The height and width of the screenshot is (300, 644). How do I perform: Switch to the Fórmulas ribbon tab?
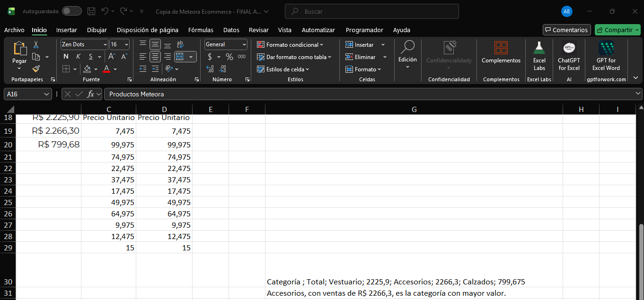click(201, 30)
